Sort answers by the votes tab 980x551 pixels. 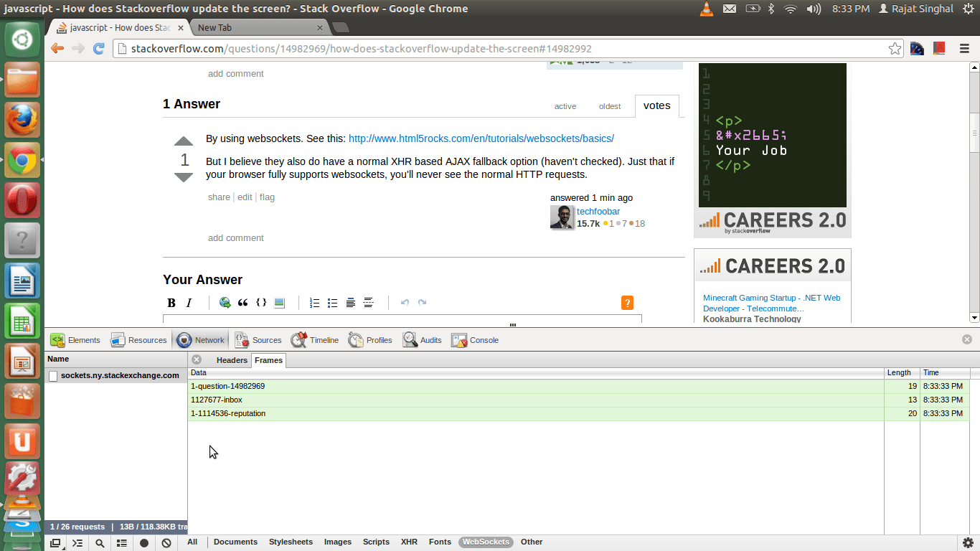pos(656,105)
